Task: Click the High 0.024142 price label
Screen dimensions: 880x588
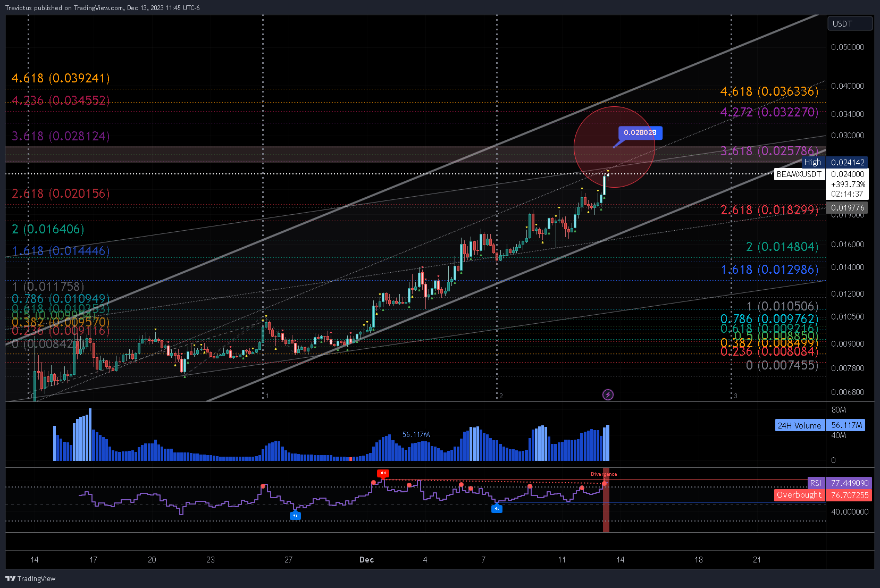Action: click(835, 162)
